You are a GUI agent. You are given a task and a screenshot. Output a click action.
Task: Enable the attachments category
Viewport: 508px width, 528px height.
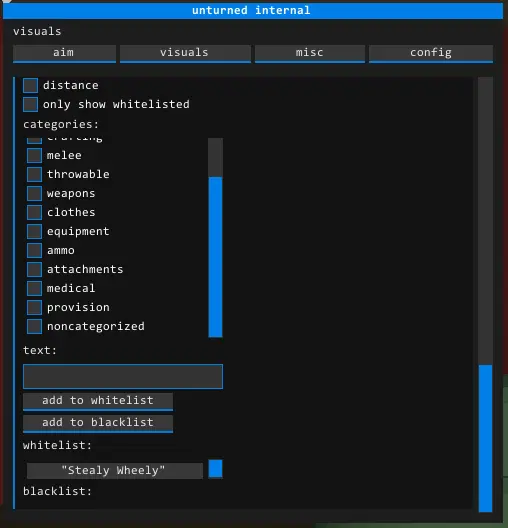(34, 269)
